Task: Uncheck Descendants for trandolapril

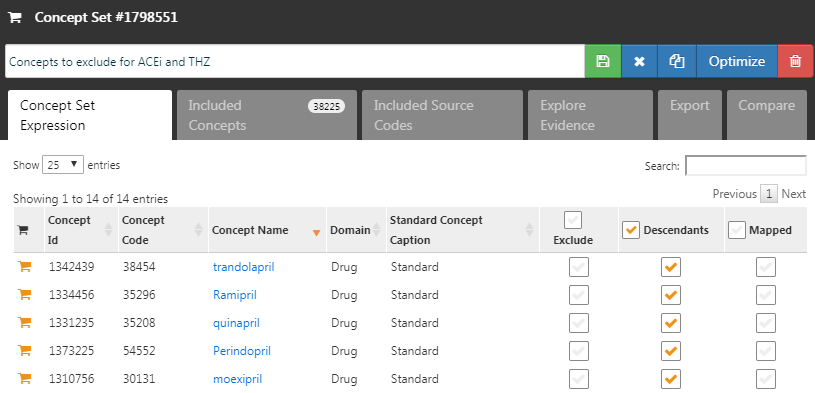Action: click(x=671, y=267)
